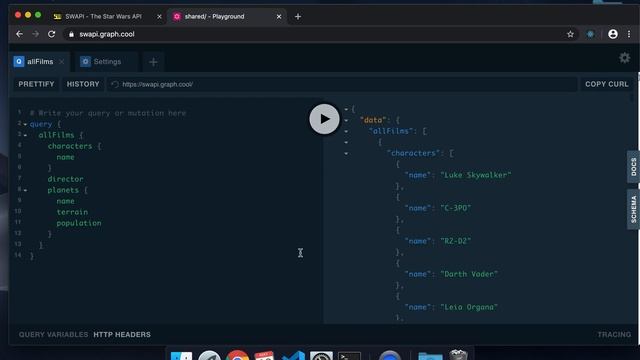Click "C-3PO" in the response

coord(456,208)
